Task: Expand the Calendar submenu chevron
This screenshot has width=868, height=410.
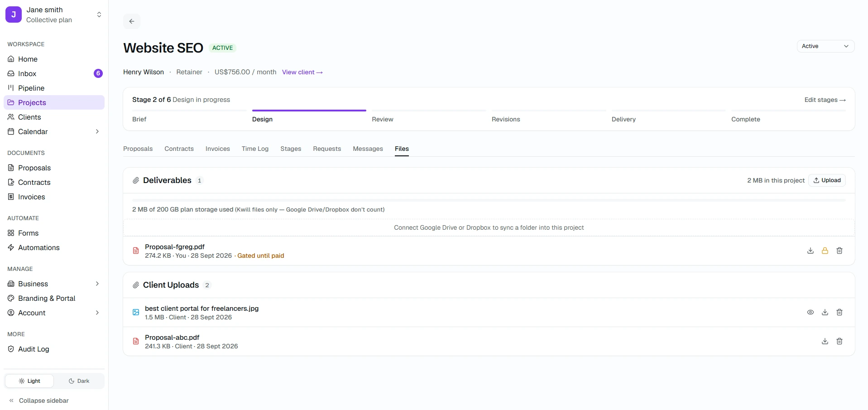Action: [97, 131]
